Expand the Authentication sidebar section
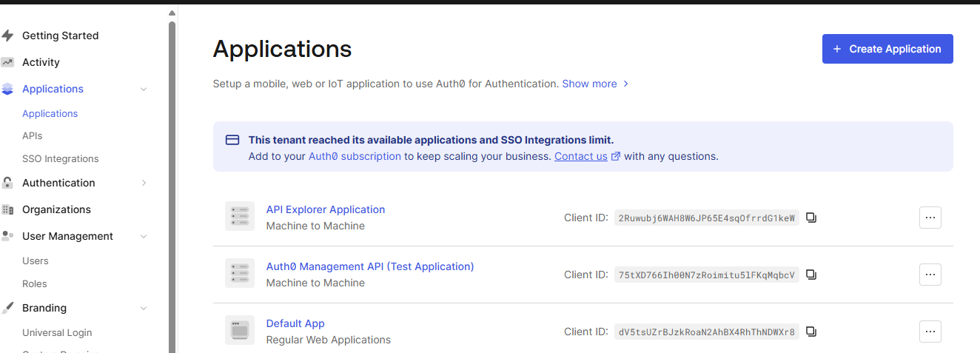This screenshot has width=980, height=353. coord(144,183)
